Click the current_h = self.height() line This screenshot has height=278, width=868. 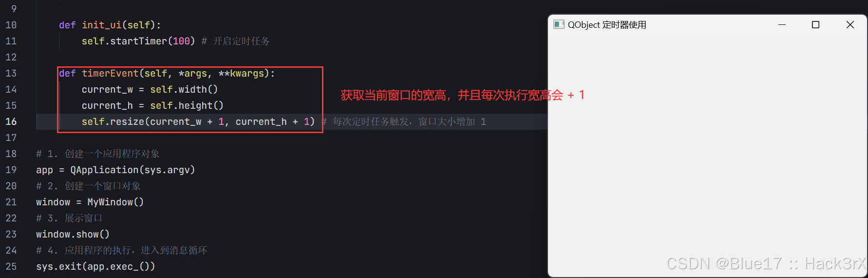point(153,105)
